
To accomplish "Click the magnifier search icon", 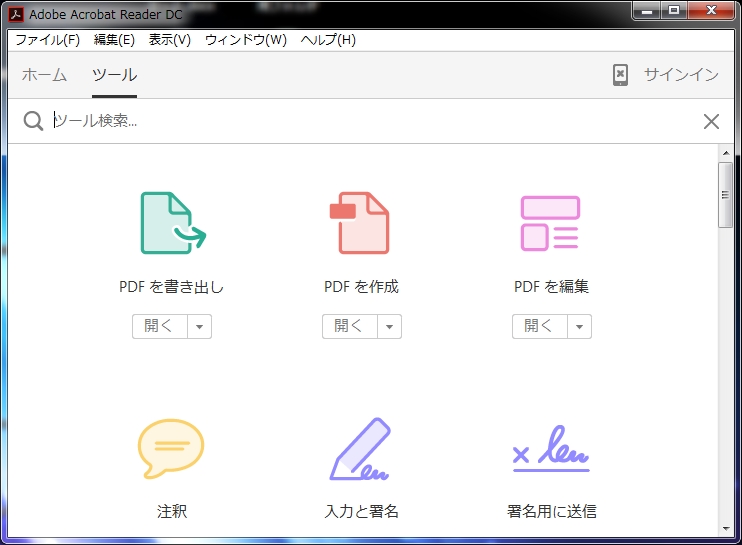I will (33, 121).
